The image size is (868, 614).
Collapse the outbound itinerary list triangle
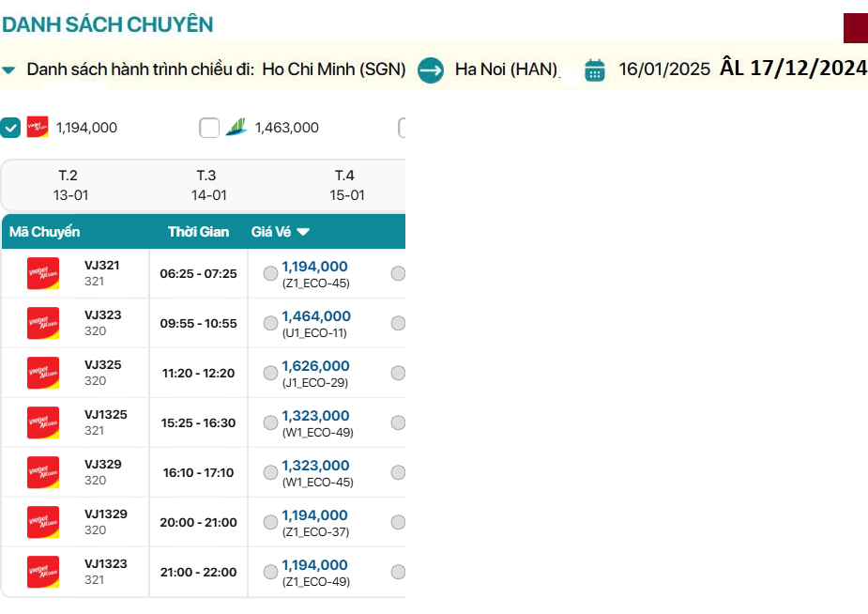pos(8,69)
